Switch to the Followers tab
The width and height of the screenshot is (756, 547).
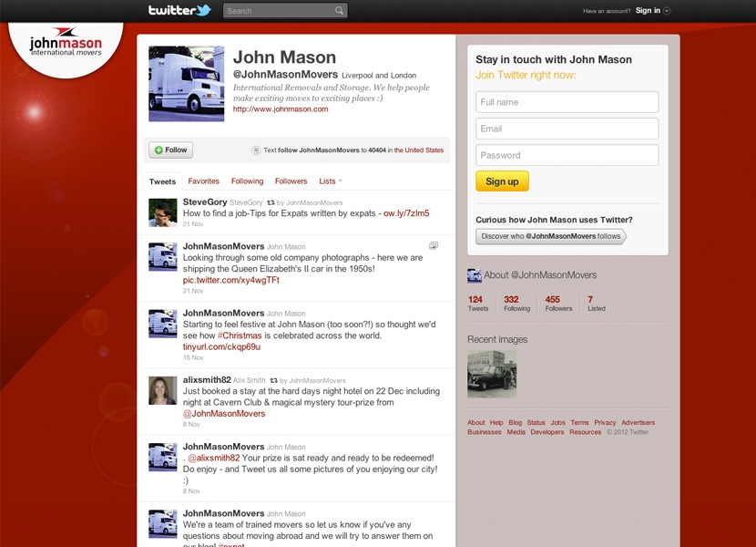(x=291, y=181)
